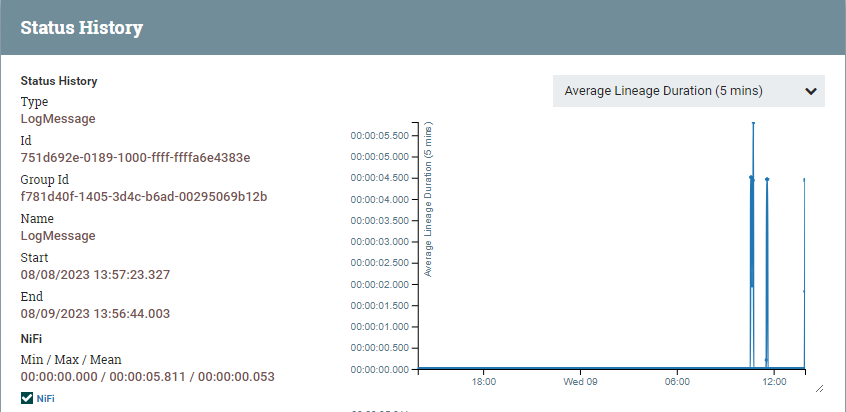Click the LogMessage value under Name

pyautogui.click(x=58, y=235)
